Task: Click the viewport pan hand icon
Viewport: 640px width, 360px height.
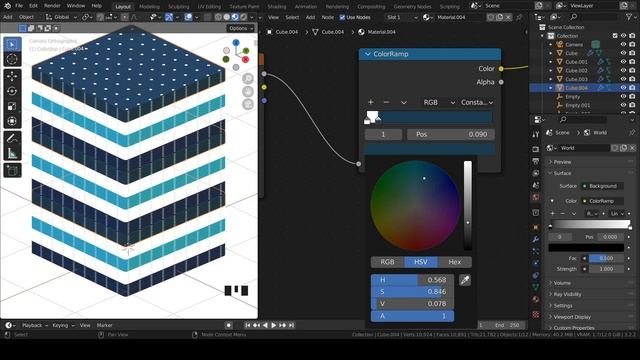Action: coord(248,91)
